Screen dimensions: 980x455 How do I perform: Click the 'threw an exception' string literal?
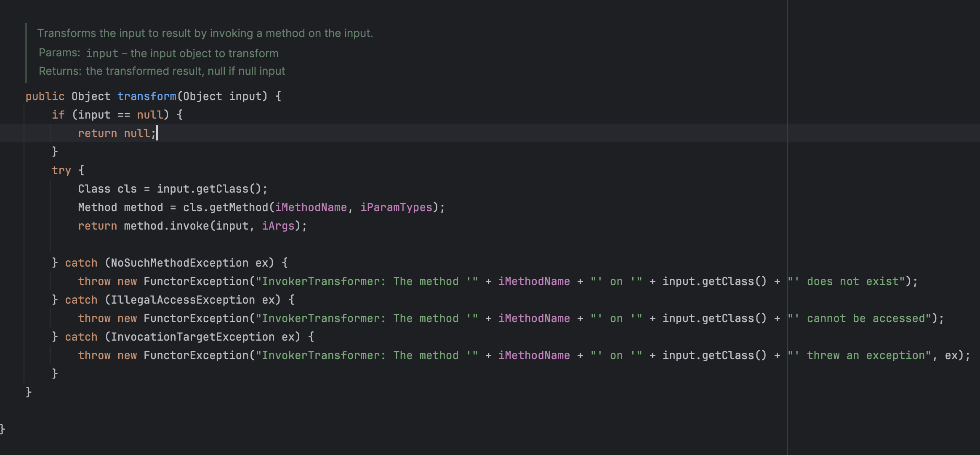859,355
